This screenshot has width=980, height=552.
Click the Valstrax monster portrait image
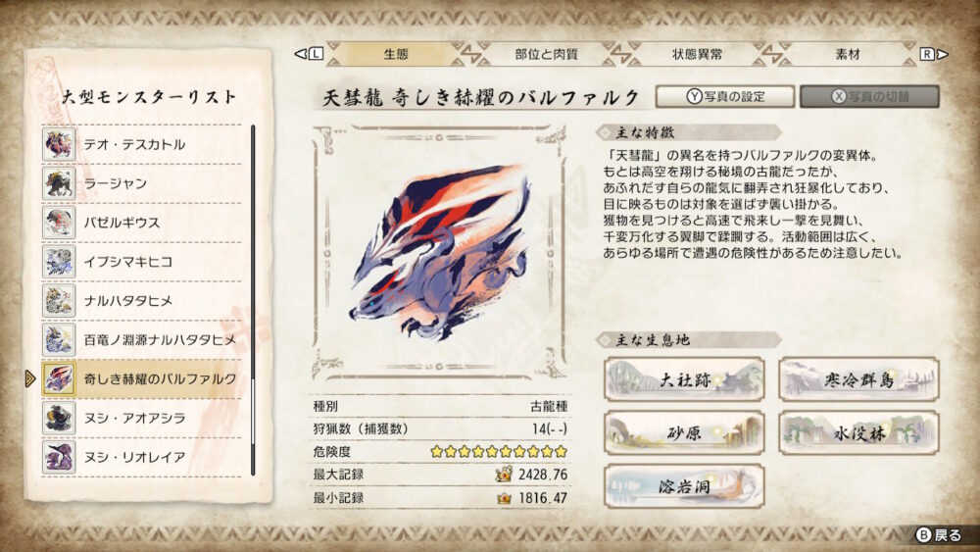pos(441,253)
